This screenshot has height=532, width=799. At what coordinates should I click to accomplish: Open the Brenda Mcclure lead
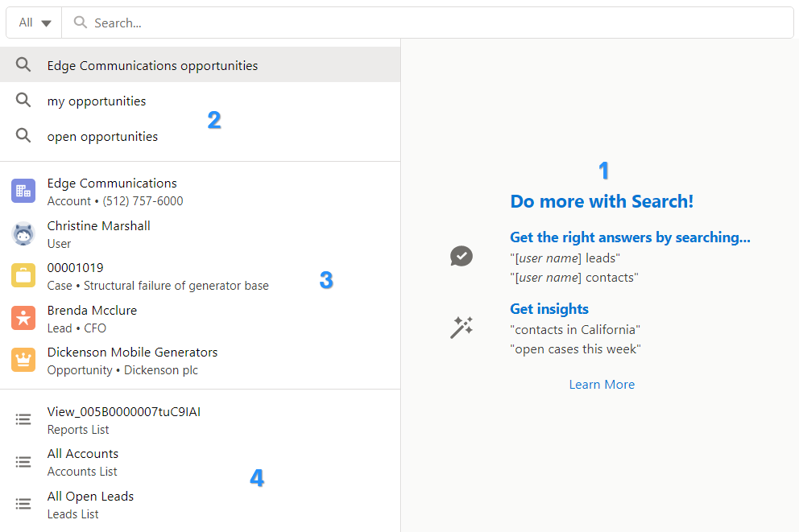pos(201,319)
